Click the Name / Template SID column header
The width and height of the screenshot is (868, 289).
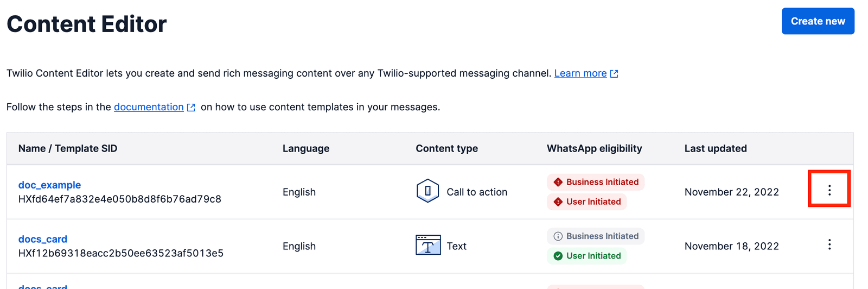tap(68, 148)
